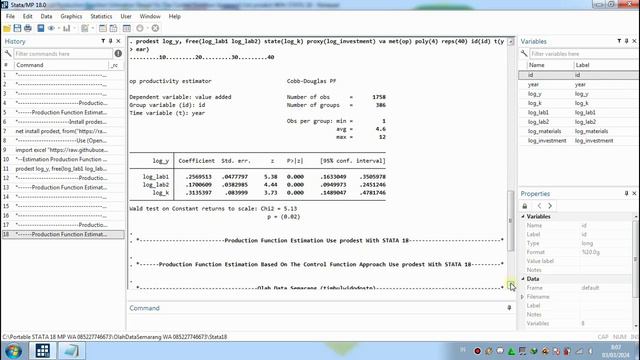640x360 pixels.
Task: Click the next variable arrow in Properties
Action: point(550,206)
